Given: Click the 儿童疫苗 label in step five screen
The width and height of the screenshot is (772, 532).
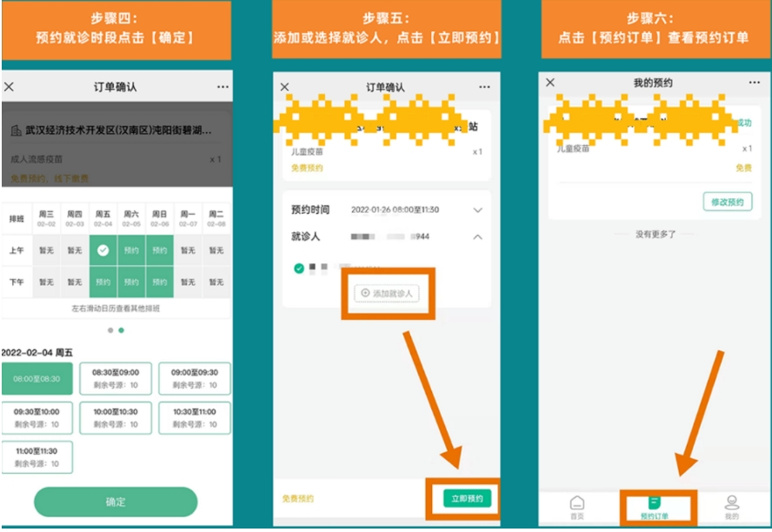Looking at the screenshot, I should point(307,152).
